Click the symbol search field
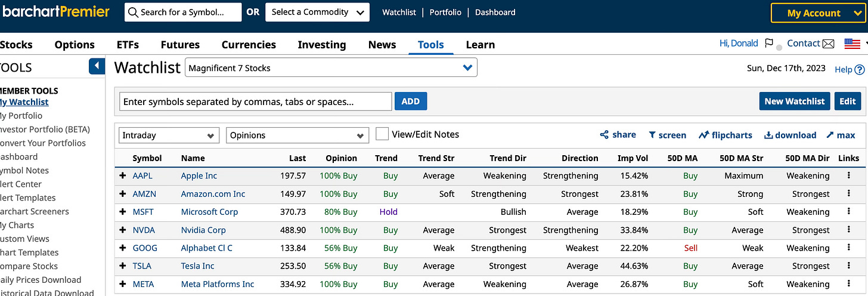Image resolution: width=868 pixels, height=296 pixels. (x=183, y=12)
